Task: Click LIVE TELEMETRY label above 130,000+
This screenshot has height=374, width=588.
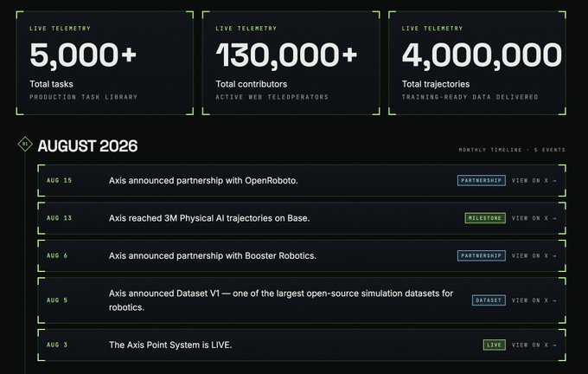Action: tap(246, 29)
